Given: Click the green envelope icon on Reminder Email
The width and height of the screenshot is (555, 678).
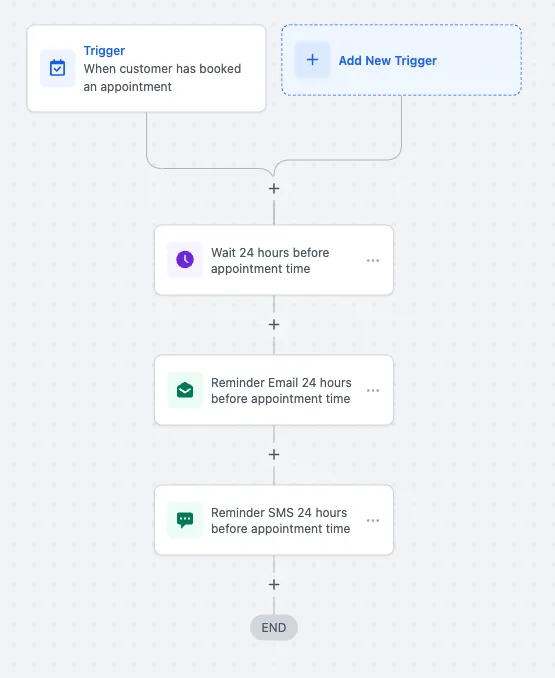Looking at the screenshot, I should click(185, 390).
